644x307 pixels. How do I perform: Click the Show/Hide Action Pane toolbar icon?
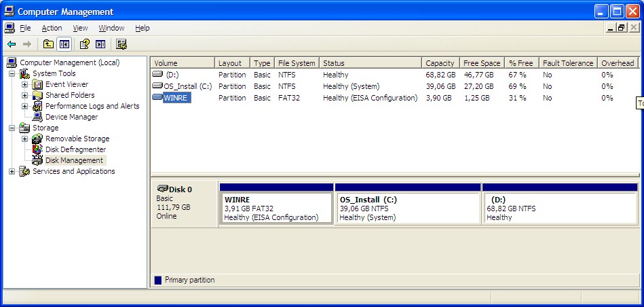100,44
